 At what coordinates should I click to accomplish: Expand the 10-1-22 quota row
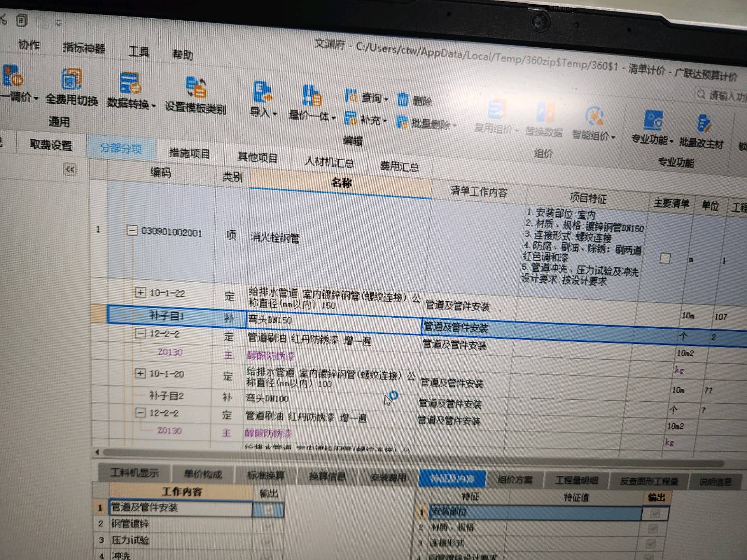pos(141,292)
